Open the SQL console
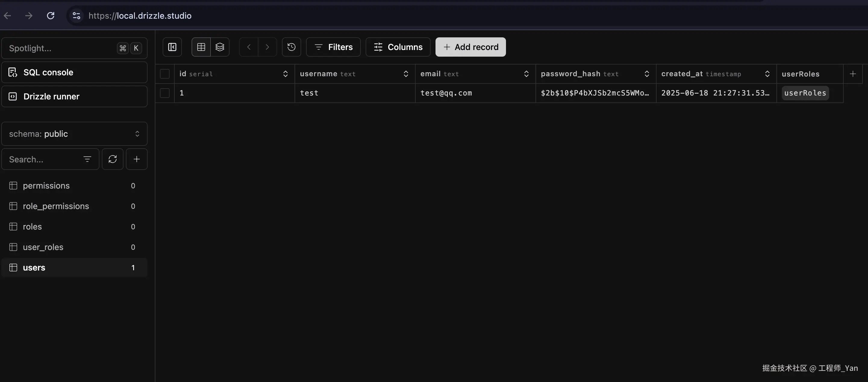The height and width of the screenshot is (382, 868). point(74,73)
